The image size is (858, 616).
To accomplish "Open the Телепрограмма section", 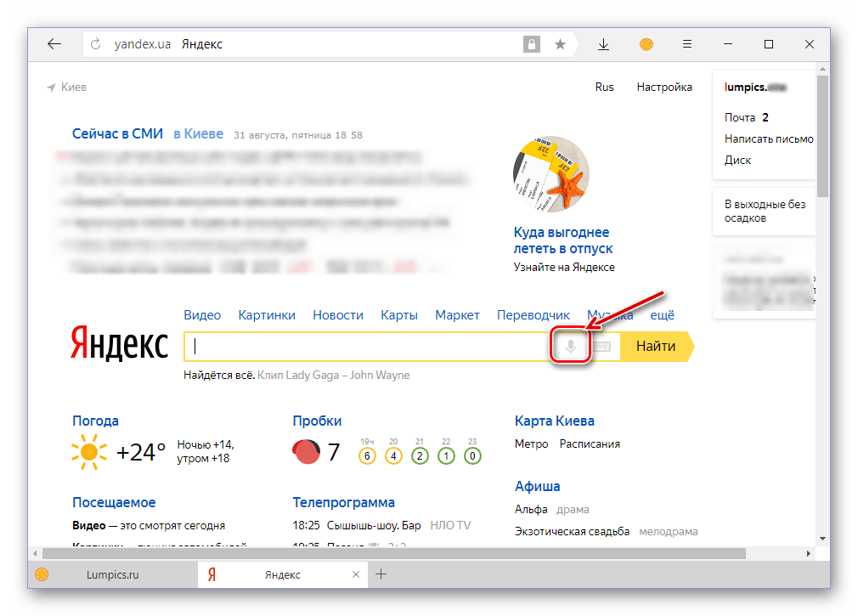I will tap(344, 502).
